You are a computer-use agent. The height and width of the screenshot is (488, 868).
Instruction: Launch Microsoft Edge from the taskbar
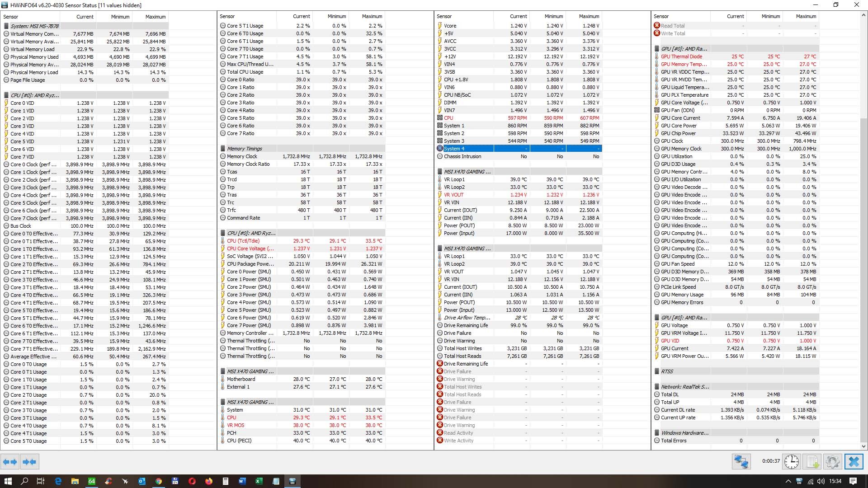click(x=58, y=481)
